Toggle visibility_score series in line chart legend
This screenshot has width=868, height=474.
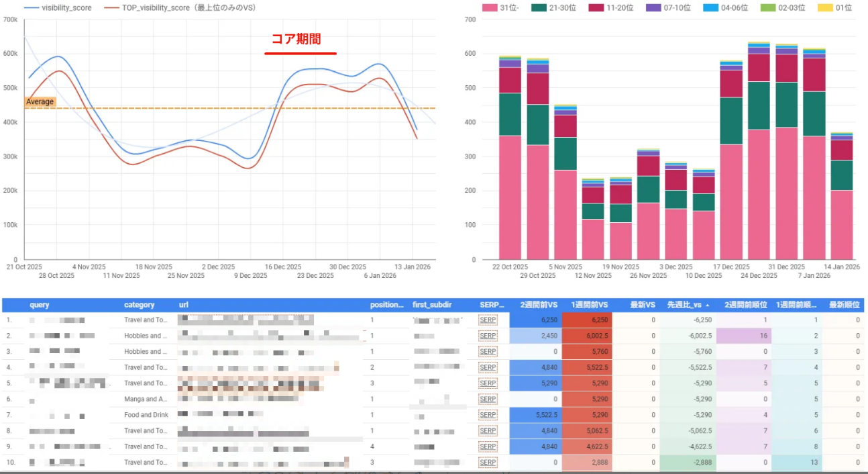tap(66, 8)
